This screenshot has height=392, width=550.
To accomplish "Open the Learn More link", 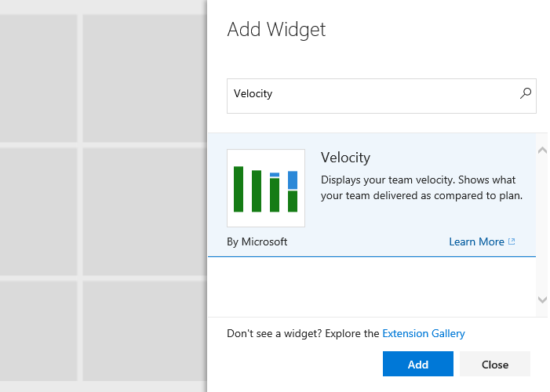I will pos(476,242).
